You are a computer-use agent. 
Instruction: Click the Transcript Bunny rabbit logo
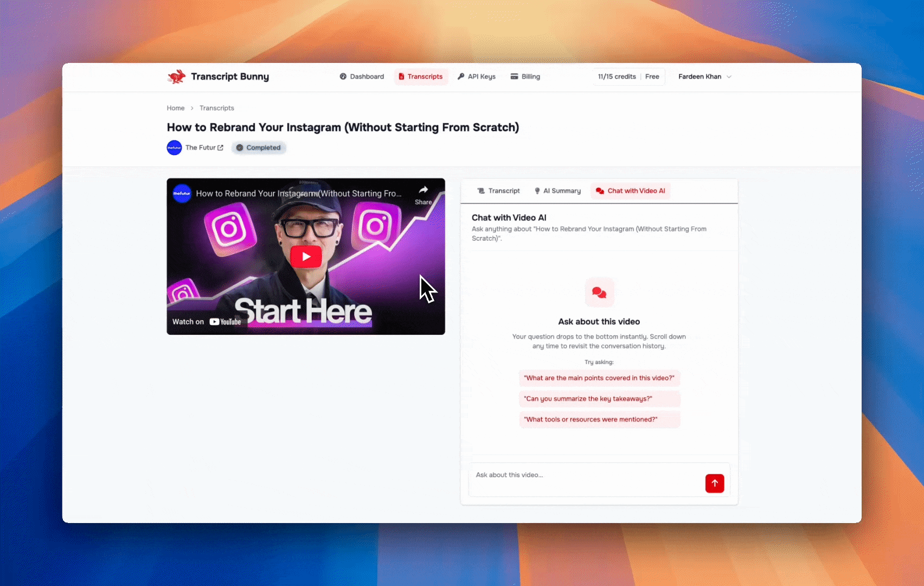pos(176,77)
